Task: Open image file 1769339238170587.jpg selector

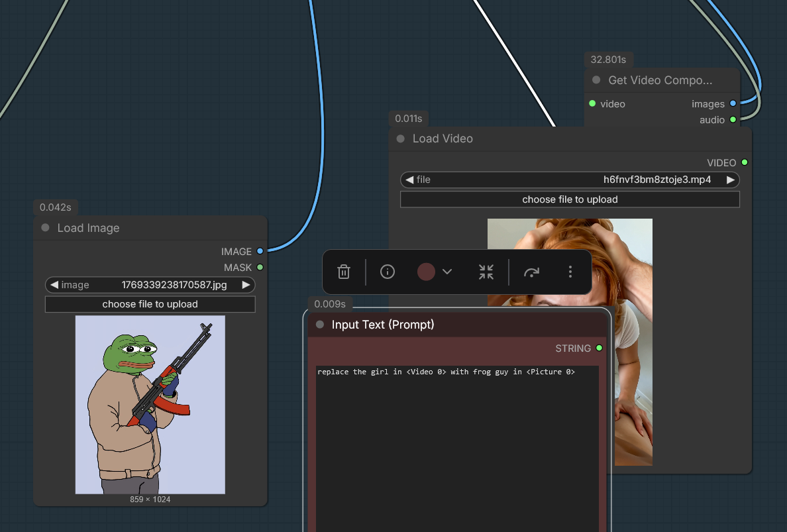Action: click(x=150, y=285)
